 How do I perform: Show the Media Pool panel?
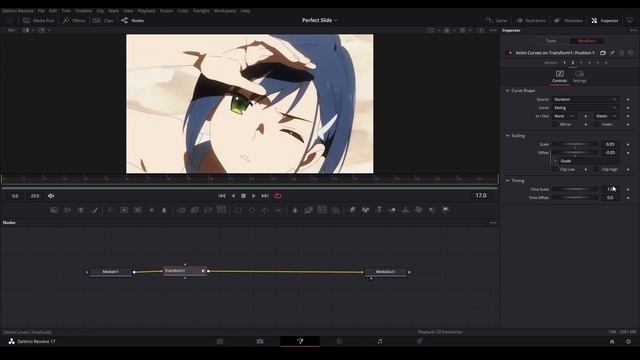(x=38, y=20)
